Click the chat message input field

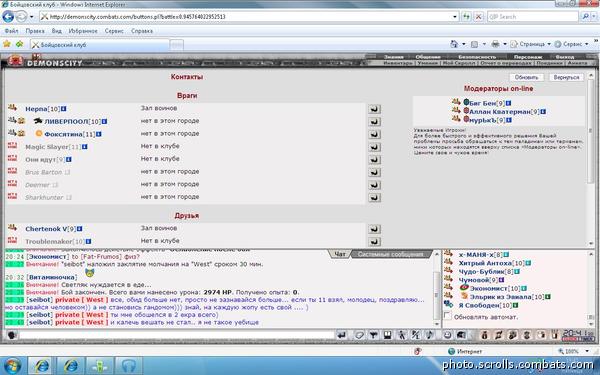click(x=177, y=335)
